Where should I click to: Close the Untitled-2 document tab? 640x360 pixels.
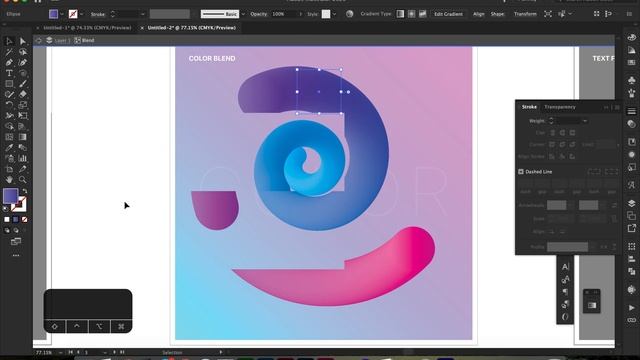(142, 28)
